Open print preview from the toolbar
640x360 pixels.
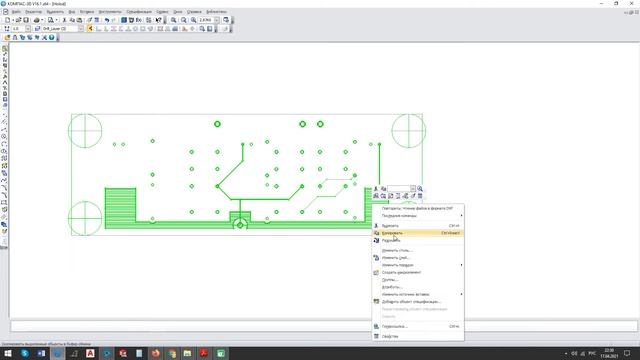(x=50, y=20)
